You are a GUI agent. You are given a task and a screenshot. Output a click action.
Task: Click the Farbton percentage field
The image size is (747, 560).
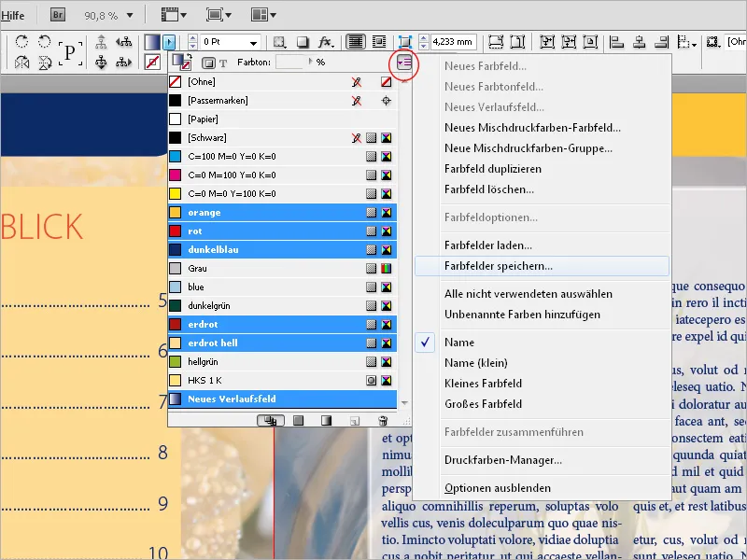click(x=289, y=62)
